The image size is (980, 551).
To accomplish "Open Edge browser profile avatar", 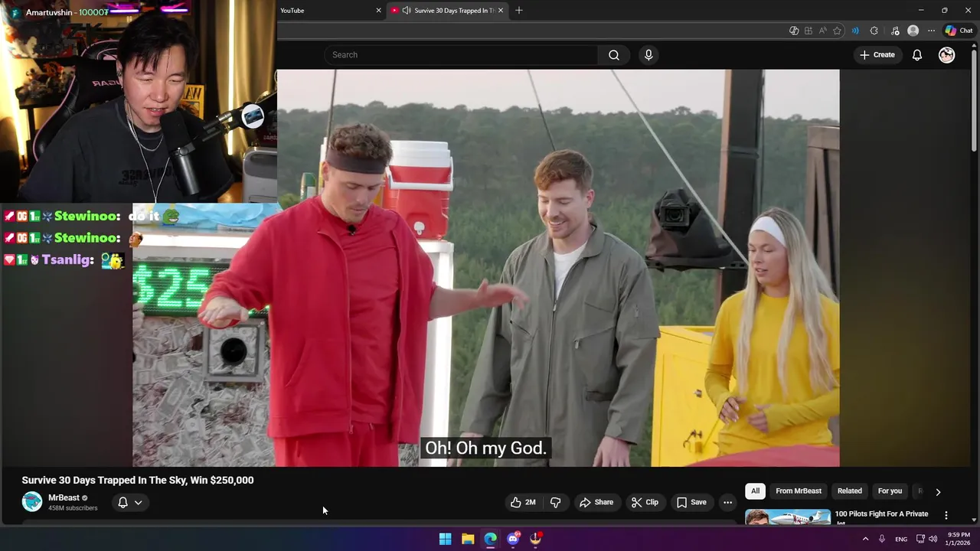I will coord(913,31).
